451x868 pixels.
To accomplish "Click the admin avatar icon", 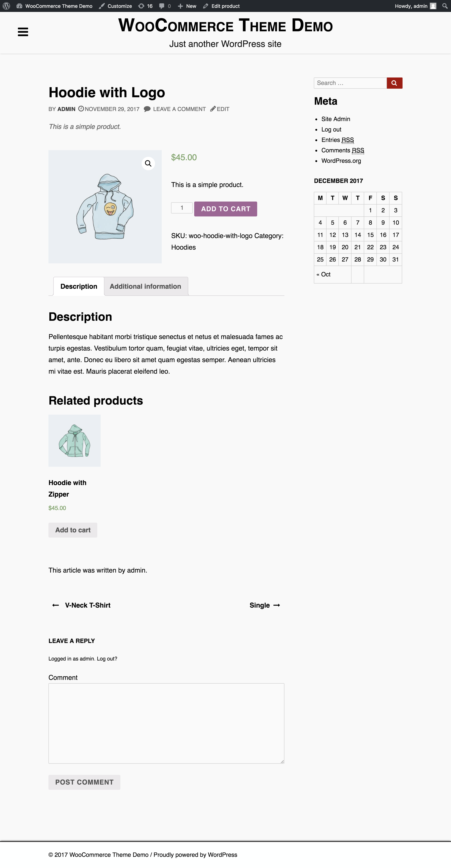I will [433, 6].
